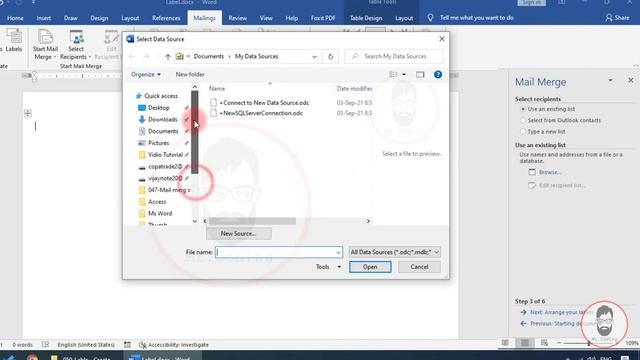Open Pictures in the navigation pane
The image size is (640, 360).
coord(158,143)
